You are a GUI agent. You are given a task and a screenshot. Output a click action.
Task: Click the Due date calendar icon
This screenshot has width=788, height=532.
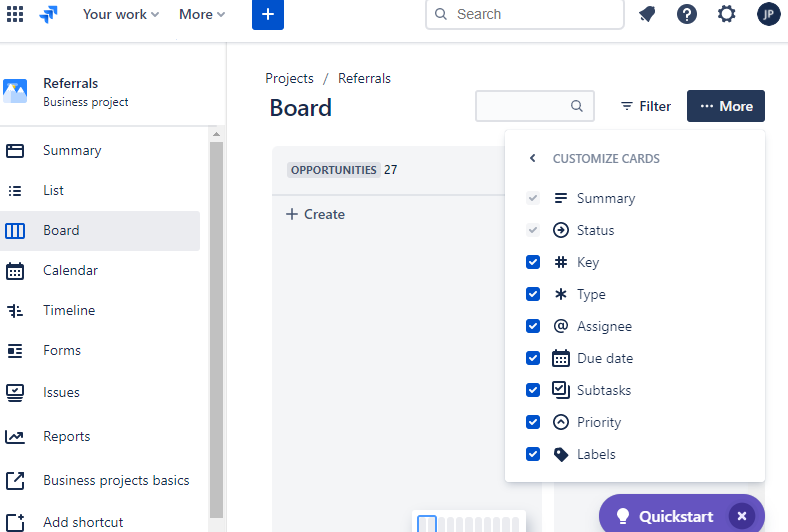coord(561,358)
